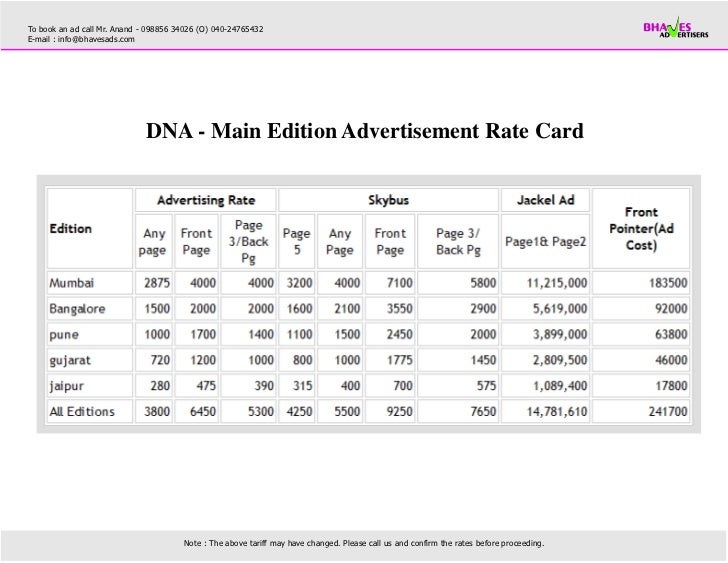This screenshot has width=728, height=563.
Task: Click the Front Pointer value 63800
Action: click(x=671, y=334)
